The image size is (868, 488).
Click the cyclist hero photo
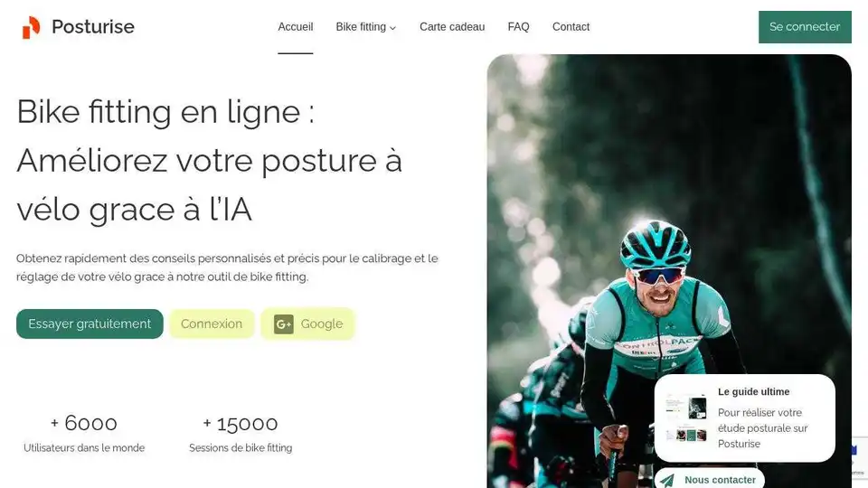point(669,221)
